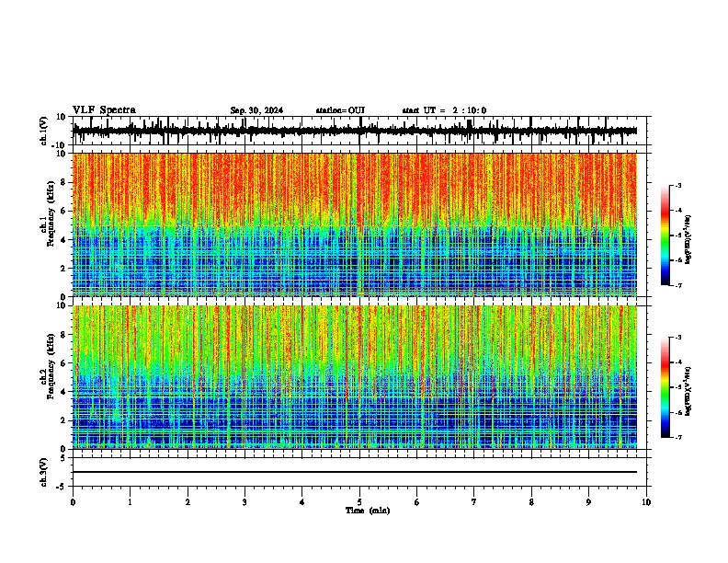Viewport: 728px width, 563px height.
Task: Click the '-3' label on upper color scale
Action: click(677, 185)
